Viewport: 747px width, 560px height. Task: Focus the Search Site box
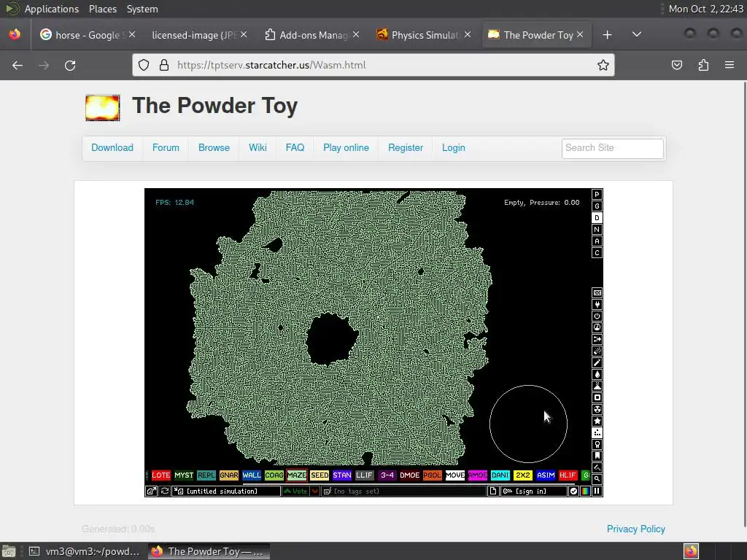(x=612, y=148)
